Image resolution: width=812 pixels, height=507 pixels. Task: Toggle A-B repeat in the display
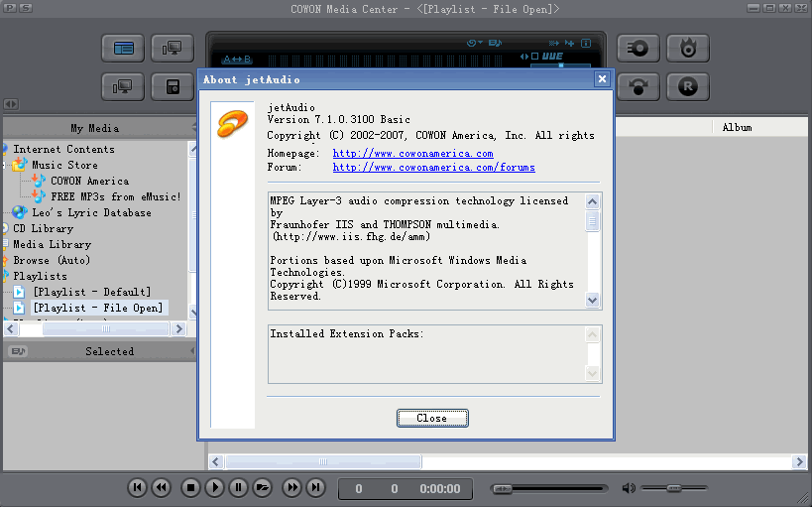tap(237, 60)
